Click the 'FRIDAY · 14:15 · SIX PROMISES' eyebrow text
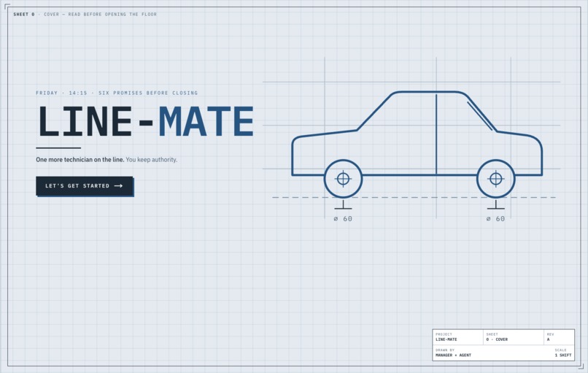This screenshot has width=588, height=373. coord(117,93)
